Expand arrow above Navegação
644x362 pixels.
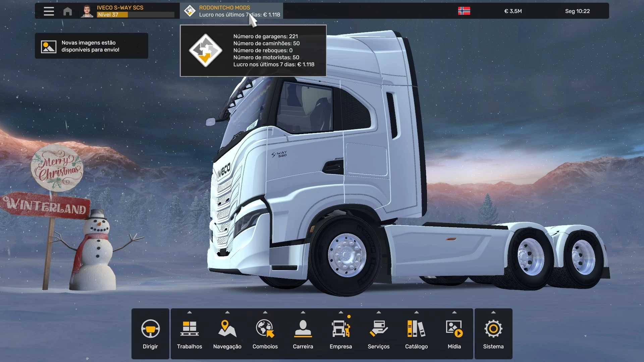(x=227, y=312)
